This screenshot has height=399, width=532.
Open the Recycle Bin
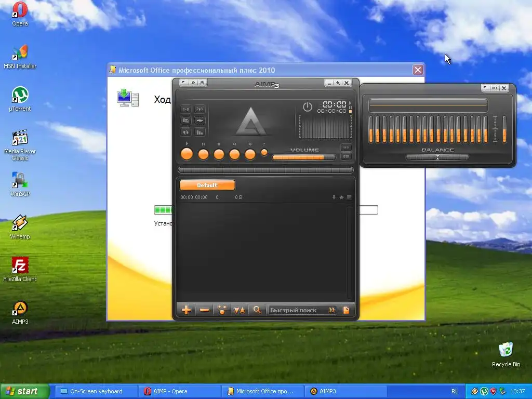point(506,355)
